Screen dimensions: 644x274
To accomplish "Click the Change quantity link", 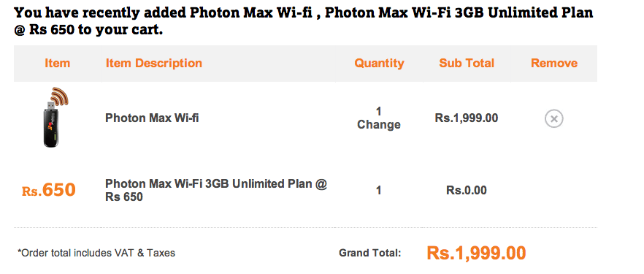I will (x=379, y=124).
